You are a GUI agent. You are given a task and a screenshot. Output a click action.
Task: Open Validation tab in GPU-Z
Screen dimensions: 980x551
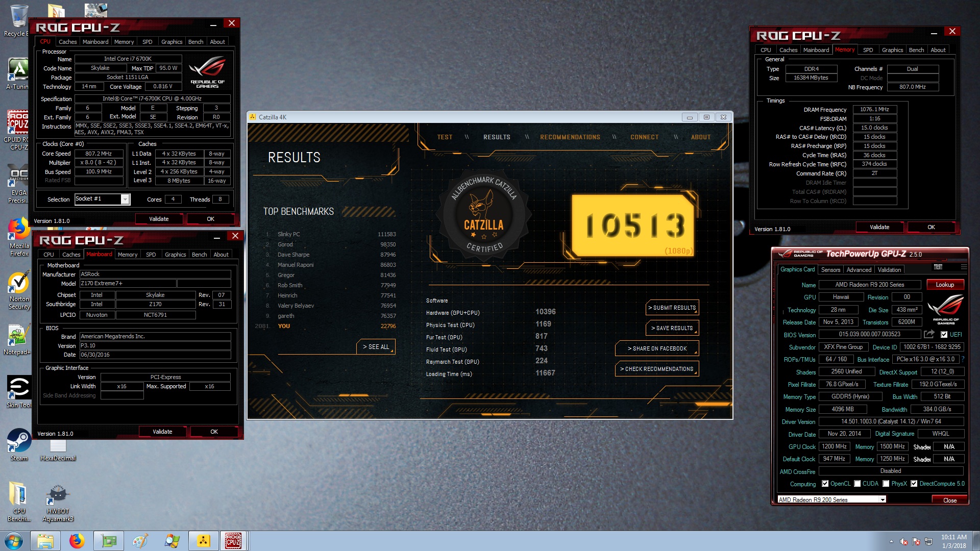[889, 270]
